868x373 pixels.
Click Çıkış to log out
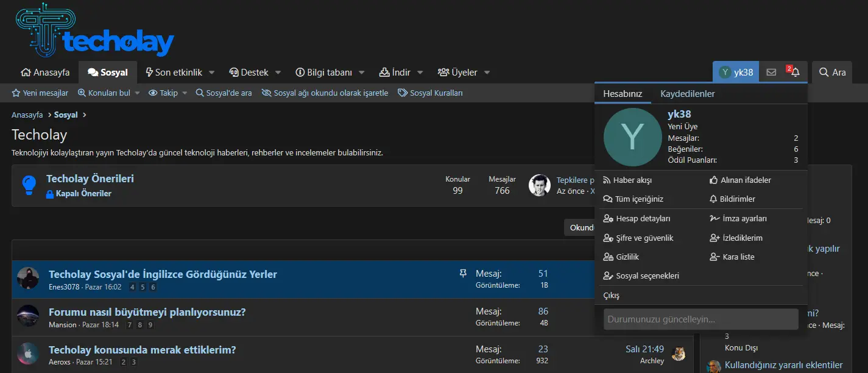point(611,296)
